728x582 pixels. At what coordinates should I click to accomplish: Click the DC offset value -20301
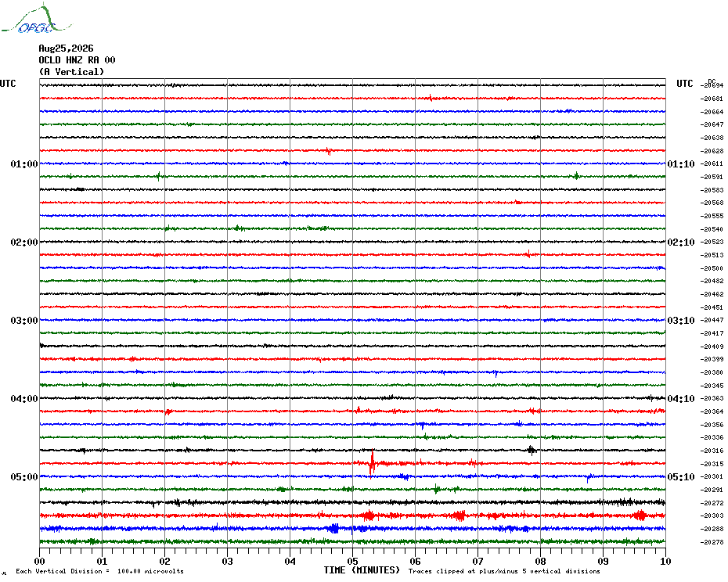tap(712, 476)
